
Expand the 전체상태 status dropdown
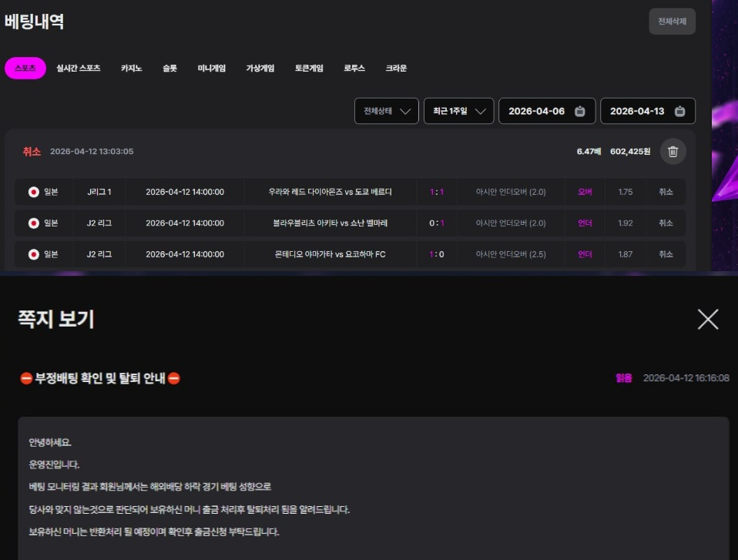(x=386, y=111)
